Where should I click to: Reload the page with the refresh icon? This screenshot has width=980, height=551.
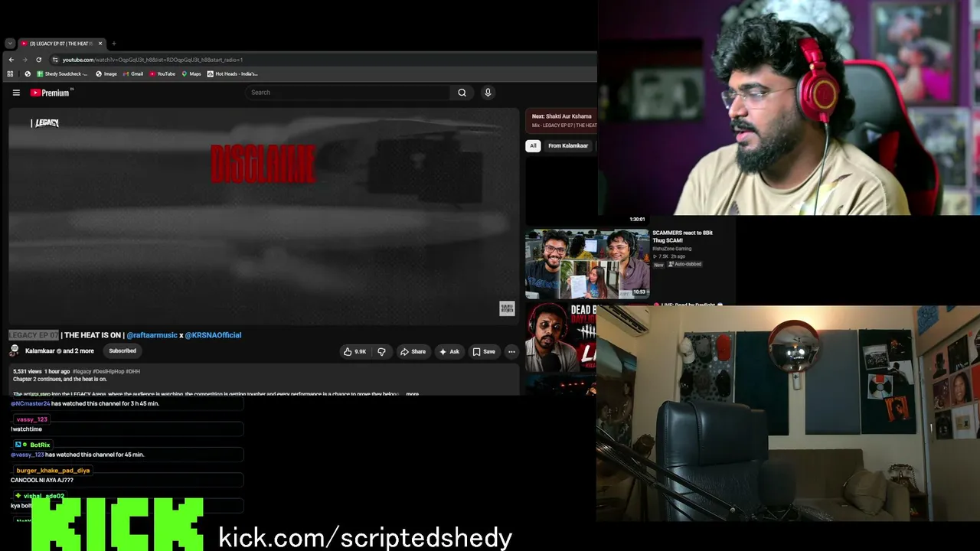click(38, 60)
